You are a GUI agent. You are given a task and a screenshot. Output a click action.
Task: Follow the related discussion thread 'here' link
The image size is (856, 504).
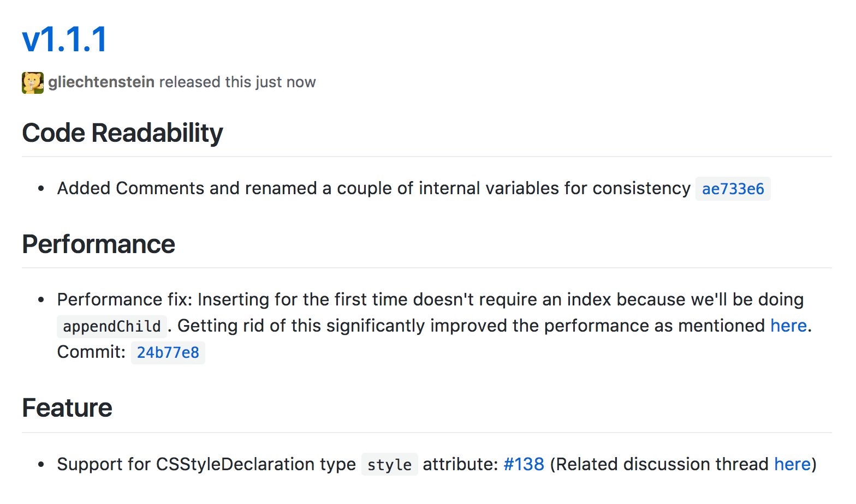(792, 464)
